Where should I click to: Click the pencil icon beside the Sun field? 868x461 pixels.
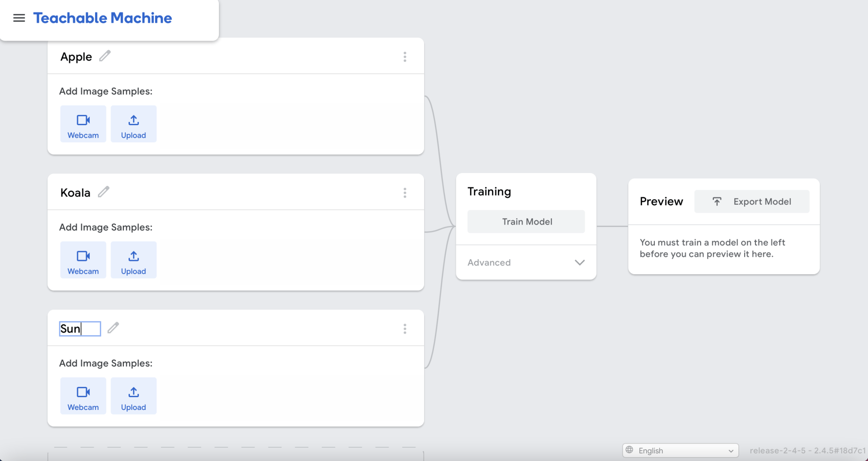pyautogui.click(x=113, y=328)
